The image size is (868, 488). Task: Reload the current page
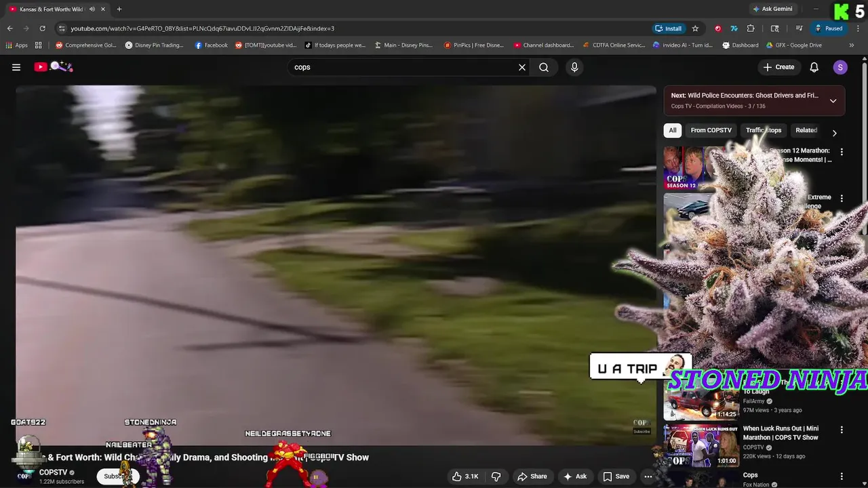(x=42, y=28)
